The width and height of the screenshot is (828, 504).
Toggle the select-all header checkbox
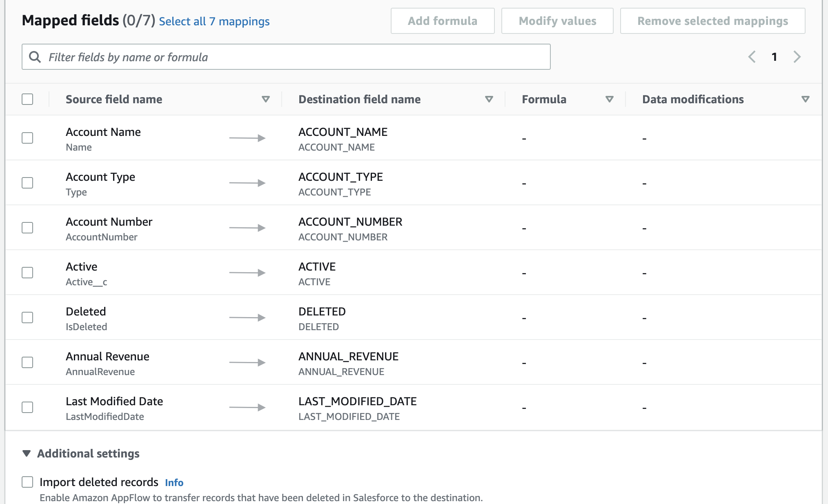pos(27,99)
